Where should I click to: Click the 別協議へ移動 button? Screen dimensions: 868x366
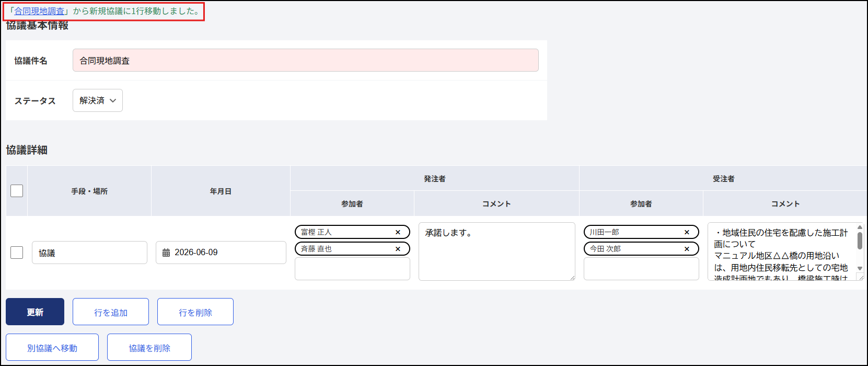52,347
